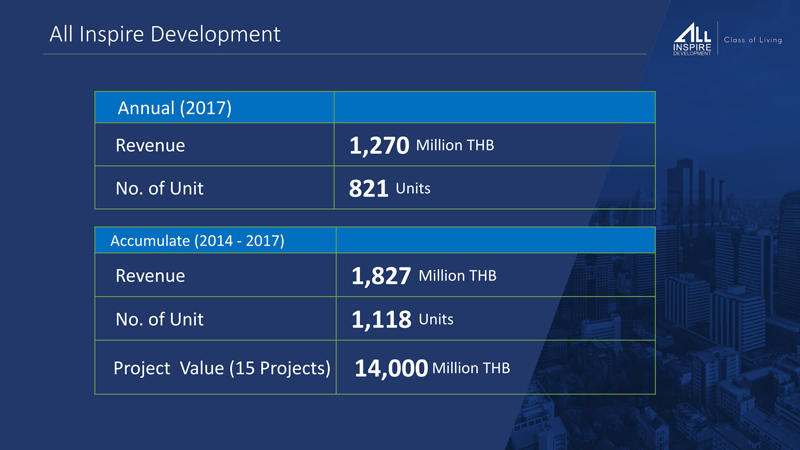Click the empty header cell beside Accumulate (2014 - 2017)

pyautogui.click(x=495, y=241)
